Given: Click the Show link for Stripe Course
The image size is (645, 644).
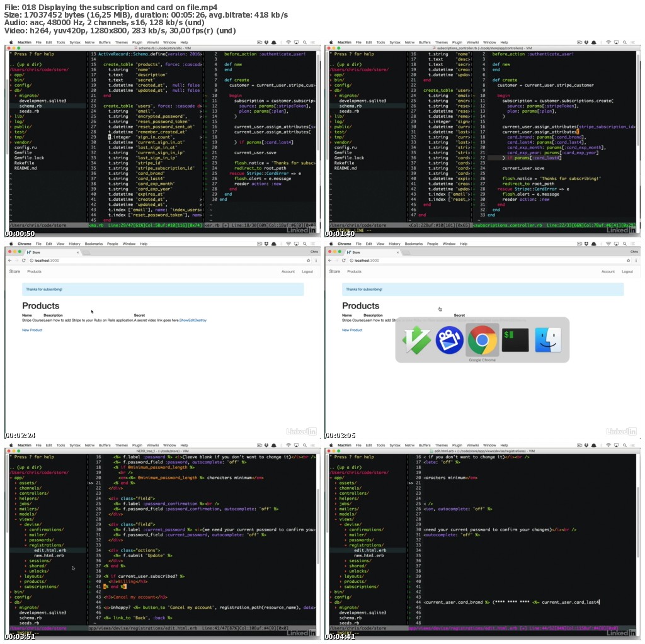Looking at the screenshot, I should 183,320.
